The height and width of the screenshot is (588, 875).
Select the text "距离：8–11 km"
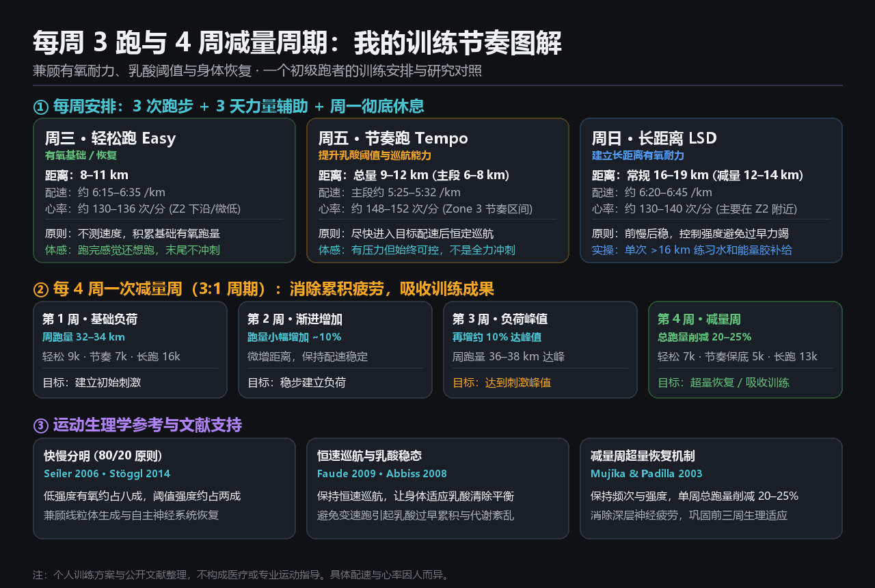[x=87, y=175]
